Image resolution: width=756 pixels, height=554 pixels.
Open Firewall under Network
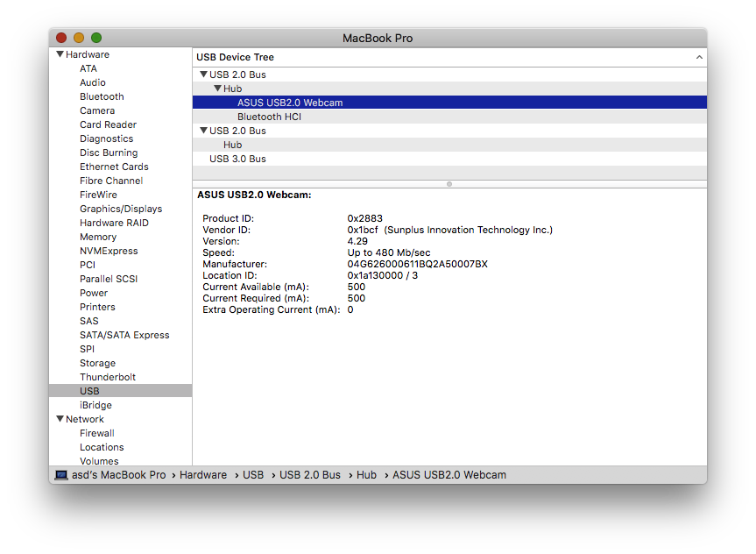pos(97,433)
